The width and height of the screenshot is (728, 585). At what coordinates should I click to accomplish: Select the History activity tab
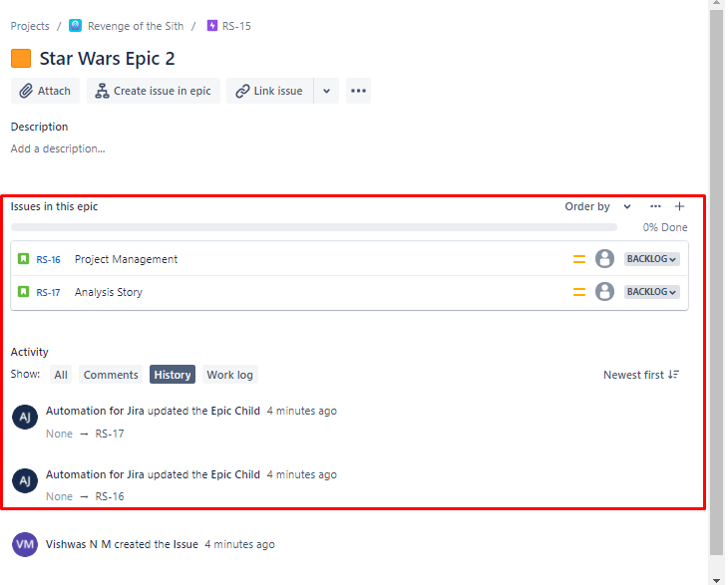(173, 375)
